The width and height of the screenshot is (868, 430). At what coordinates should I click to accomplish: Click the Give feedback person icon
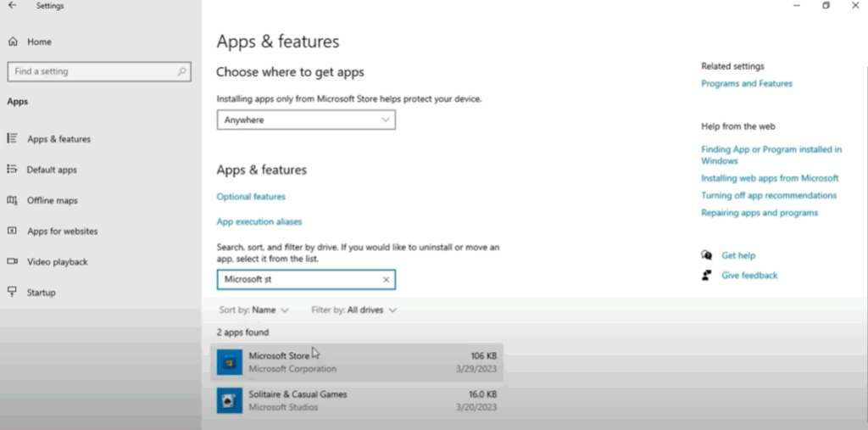click(706, 275)
